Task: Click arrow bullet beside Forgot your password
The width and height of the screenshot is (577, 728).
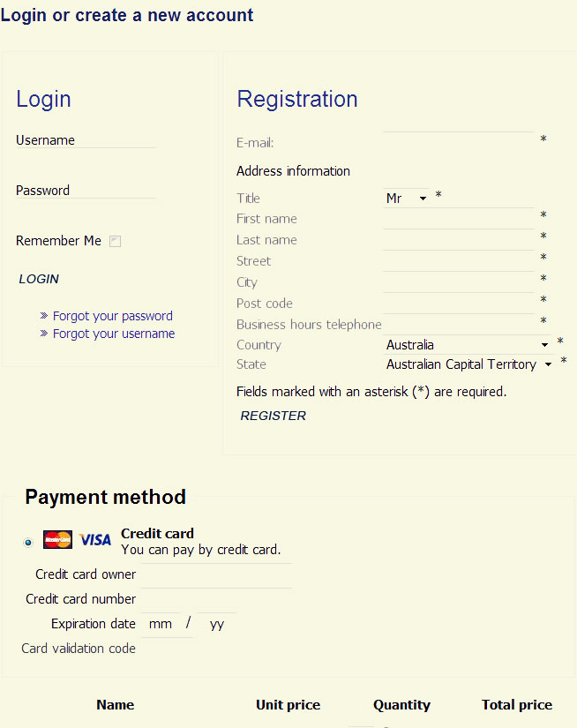Action: [x=44, y=316]
